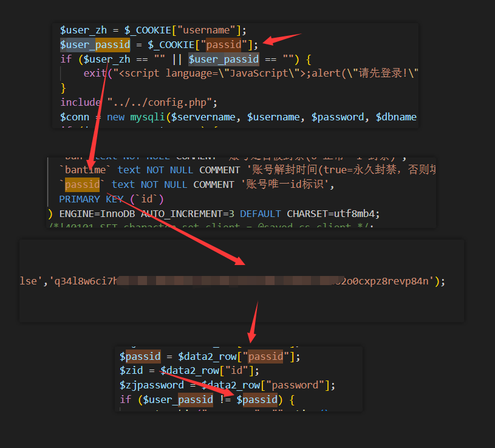Click the text type on the bantime line

click(129, 170)
